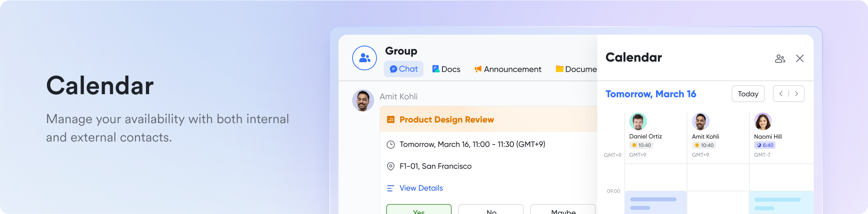Select the Announcement tab
This screenshot has width=868, height=214.
pos(508,69)
